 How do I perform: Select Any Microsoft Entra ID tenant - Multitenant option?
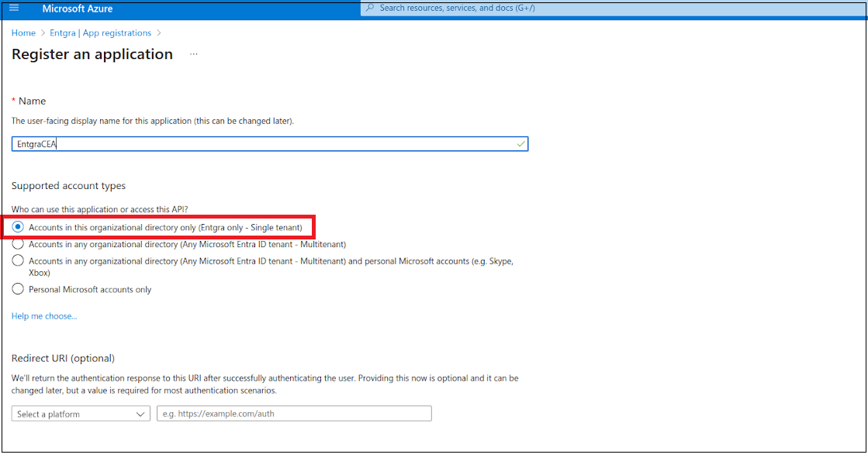tap(19, 244)
